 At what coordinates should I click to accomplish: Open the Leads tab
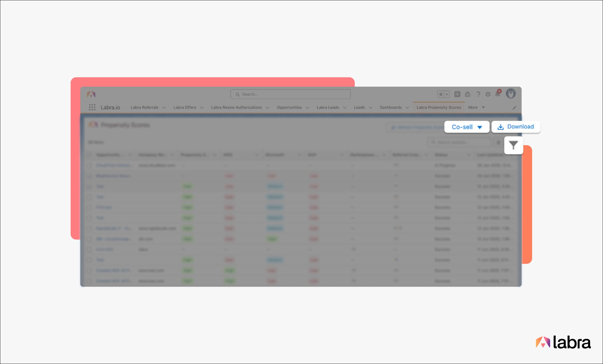[x=359, y=107]
